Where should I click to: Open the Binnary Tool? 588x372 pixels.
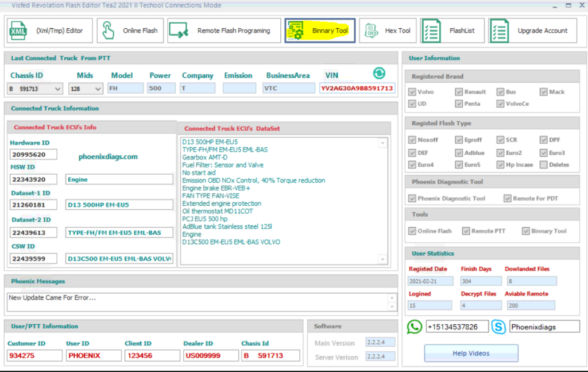coord(320,30)
